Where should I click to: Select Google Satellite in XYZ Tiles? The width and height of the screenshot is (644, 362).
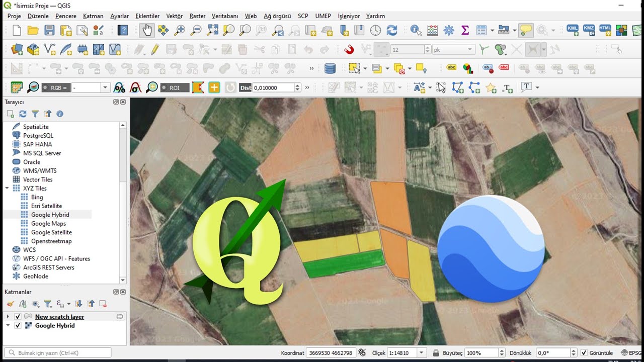[x=51, y=232]
